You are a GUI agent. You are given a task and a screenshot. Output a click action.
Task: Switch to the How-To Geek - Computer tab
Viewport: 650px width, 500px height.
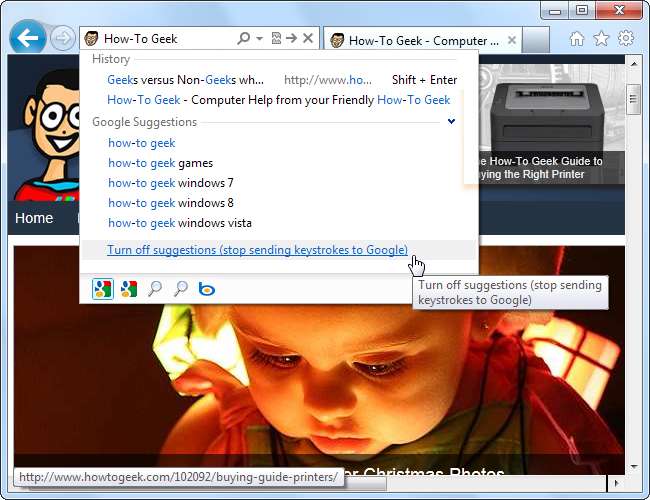coord(418,41)
